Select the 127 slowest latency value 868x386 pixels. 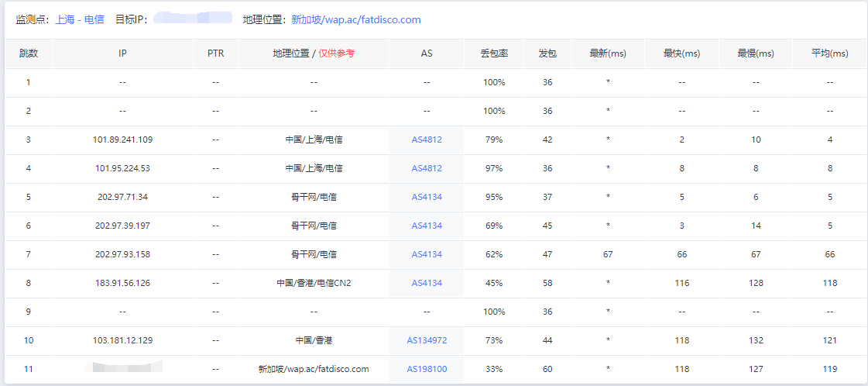coord(756,369)
